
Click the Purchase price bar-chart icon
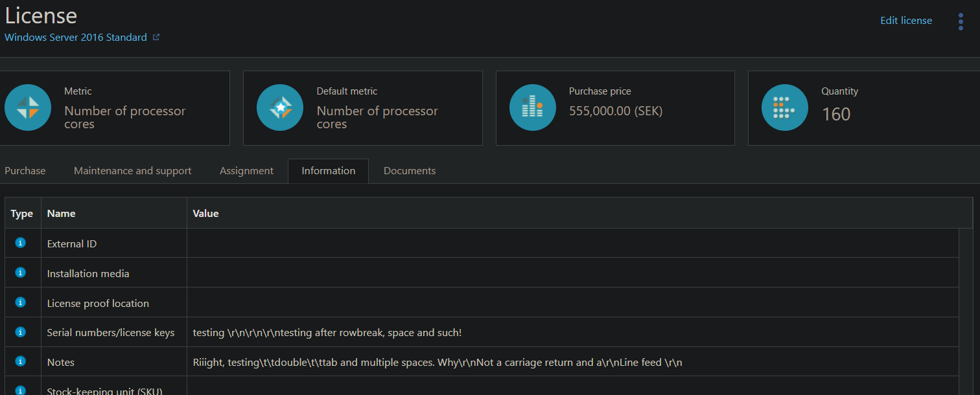tap(532, 108)
